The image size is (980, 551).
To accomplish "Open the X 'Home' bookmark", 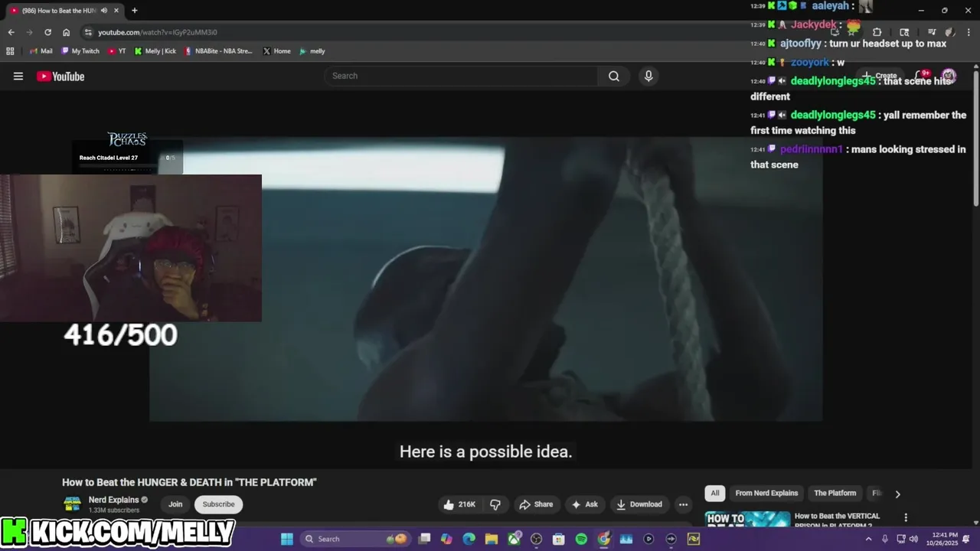I will point(276,51).
